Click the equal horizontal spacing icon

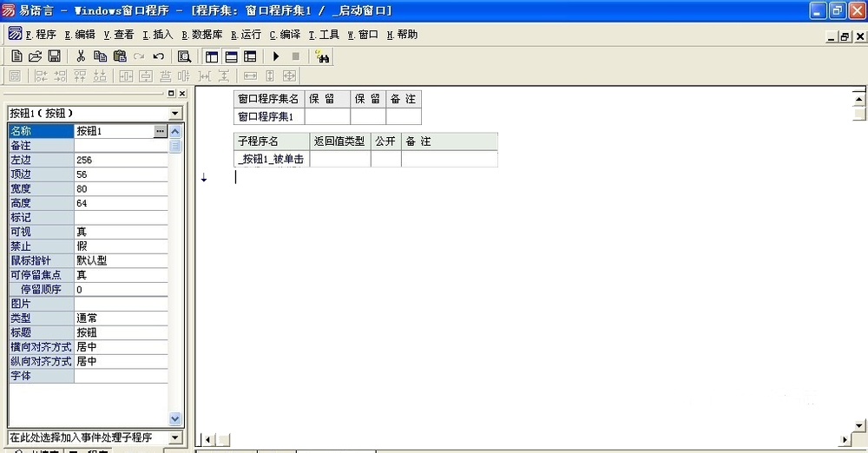205,75
